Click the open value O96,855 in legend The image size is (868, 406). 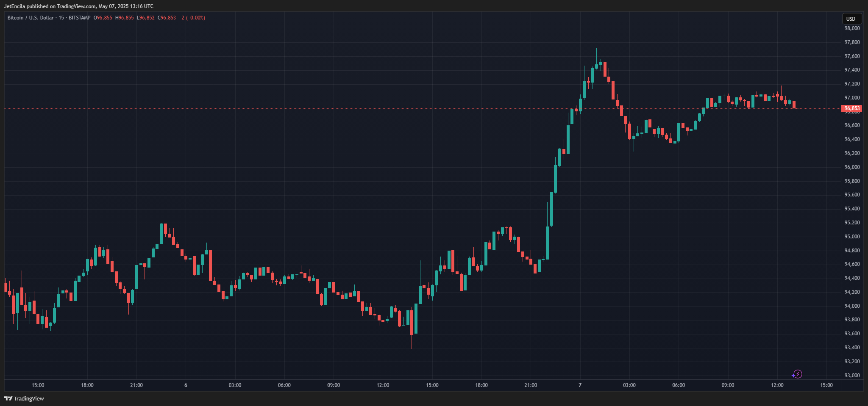[x=103, y=18]
